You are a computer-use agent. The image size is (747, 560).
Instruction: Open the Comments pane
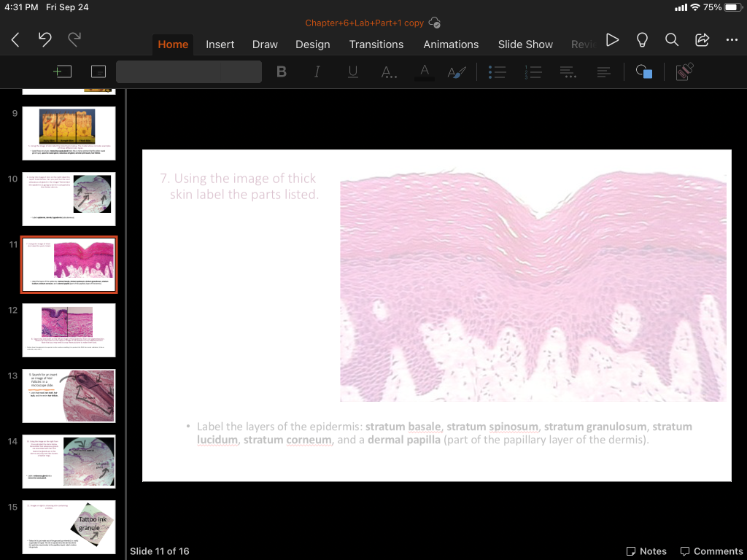point(711,551)
